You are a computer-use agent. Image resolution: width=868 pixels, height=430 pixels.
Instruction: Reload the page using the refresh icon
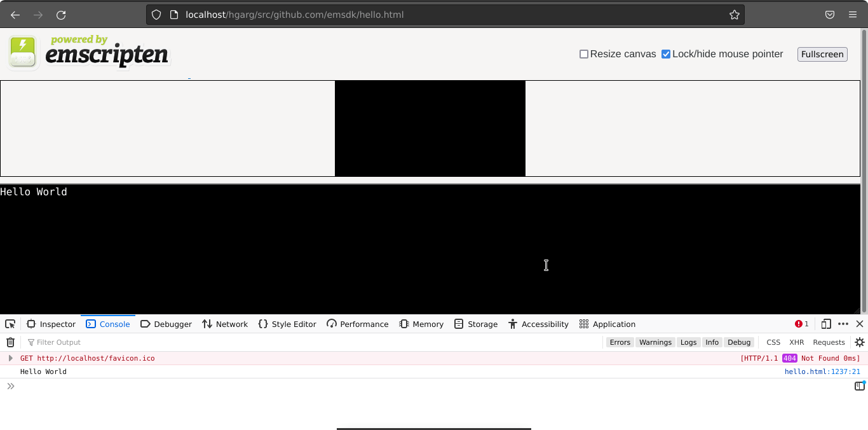61,15
